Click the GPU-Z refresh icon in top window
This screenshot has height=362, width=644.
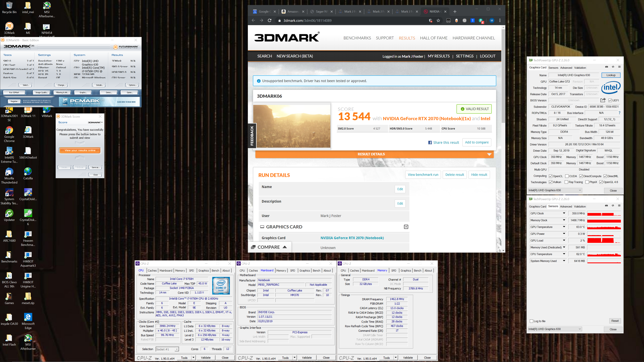(613, 67)
